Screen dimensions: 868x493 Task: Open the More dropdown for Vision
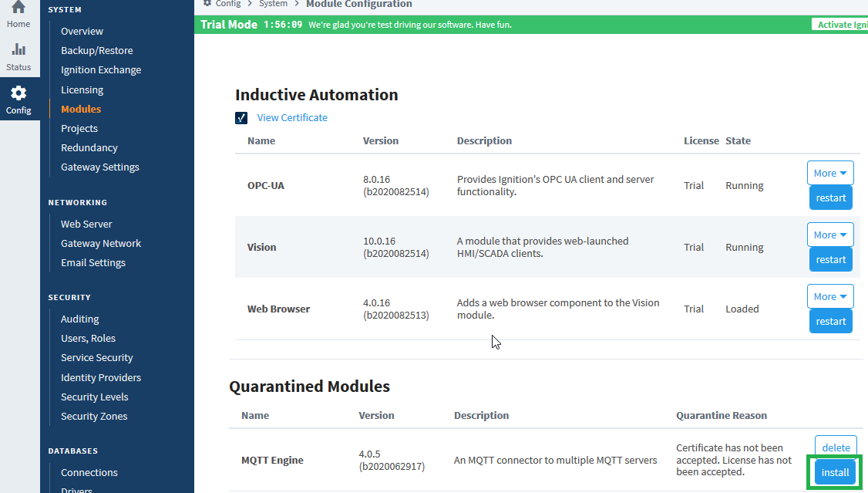830,235
